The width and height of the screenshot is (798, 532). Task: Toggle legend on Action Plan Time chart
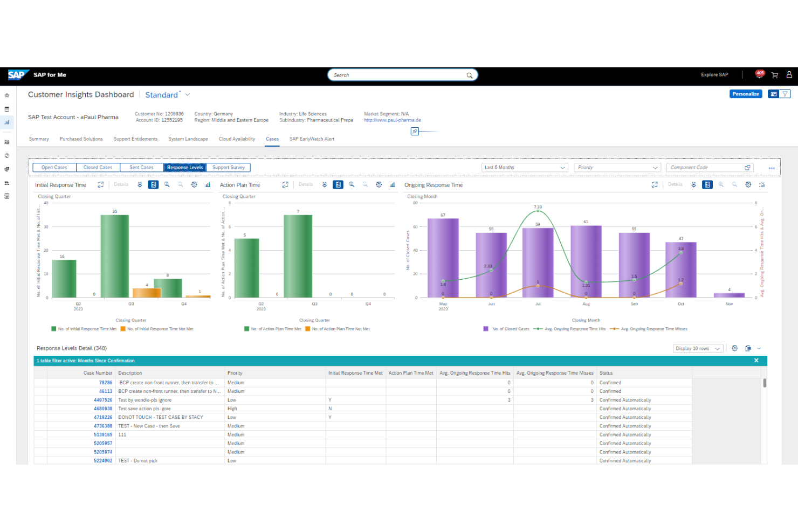tap(338, 185)
